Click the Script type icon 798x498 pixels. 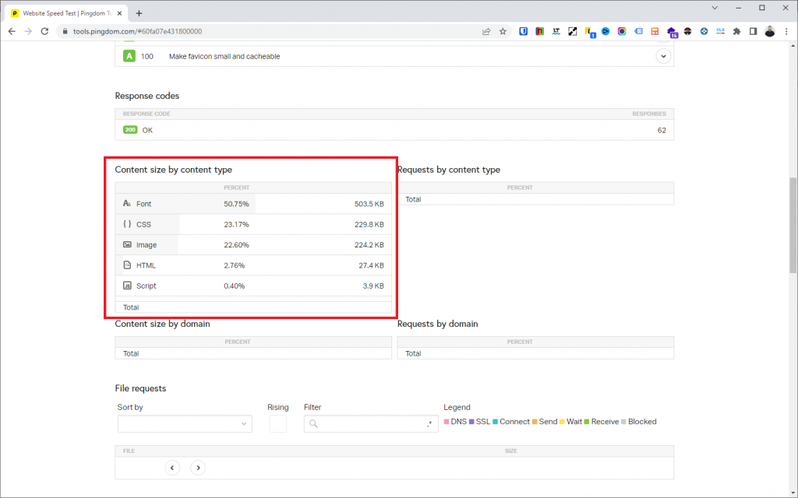[x=127, y=285]
